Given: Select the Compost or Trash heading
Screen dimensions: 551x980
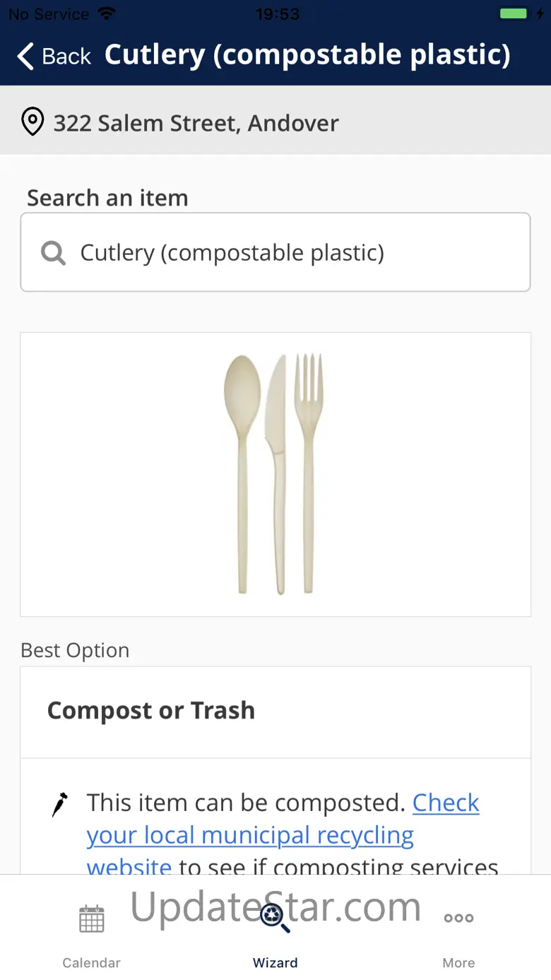Looking at the screenshot, I should click(151, 711).
